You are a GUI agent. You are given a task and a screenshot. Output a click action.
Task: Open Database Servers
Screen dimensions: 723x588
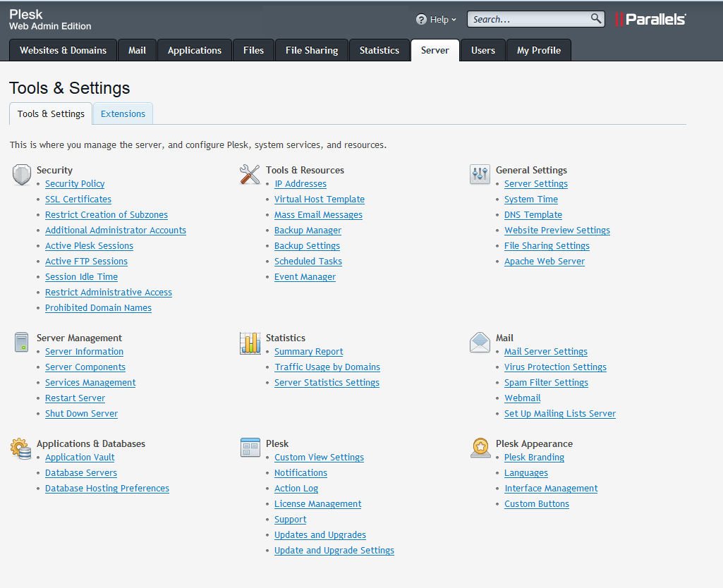coord(81,473)
